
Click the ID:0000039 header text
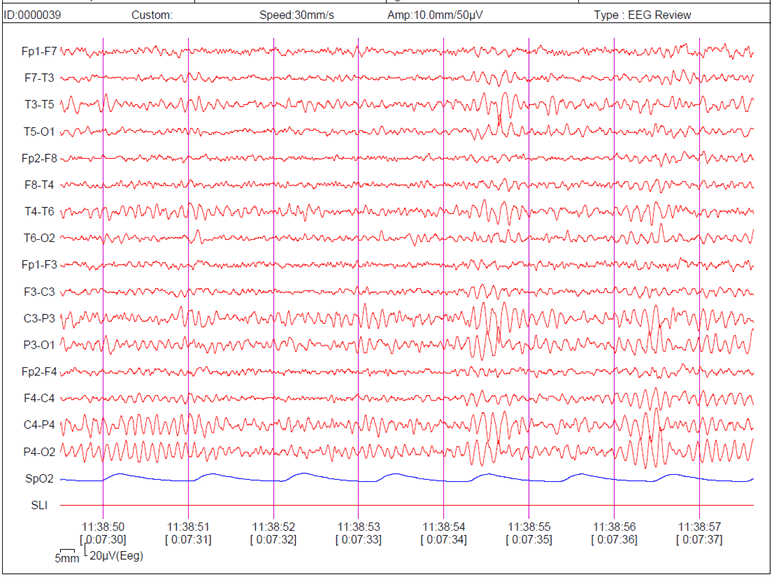[33, 15]
